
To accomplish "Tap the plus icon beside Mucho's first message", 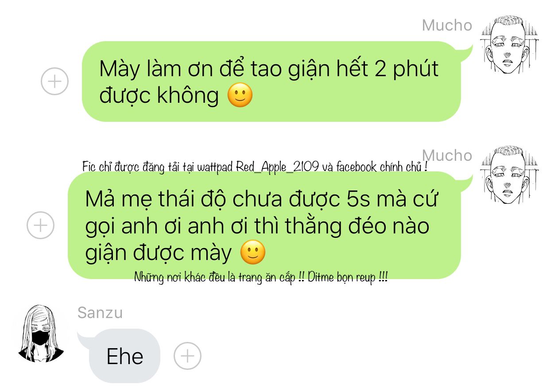I will 54,82.
